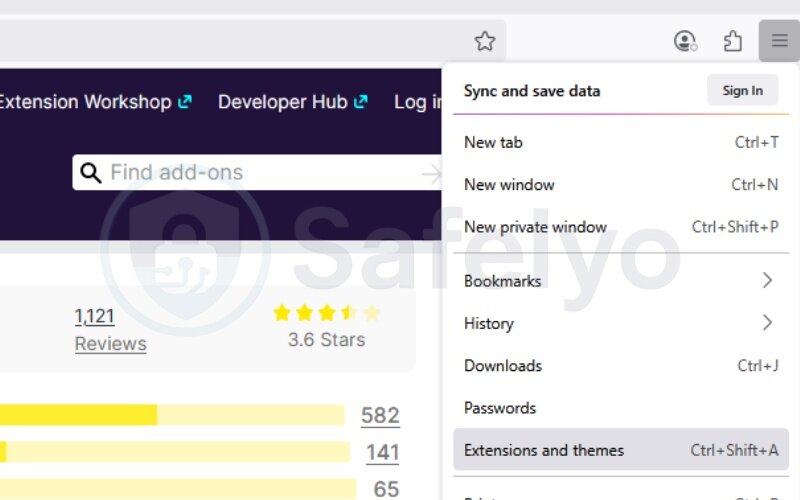Click the Sign In button
Image resolution: width=800 pixels, height=500 pixels.
click(x=742, y=90)
